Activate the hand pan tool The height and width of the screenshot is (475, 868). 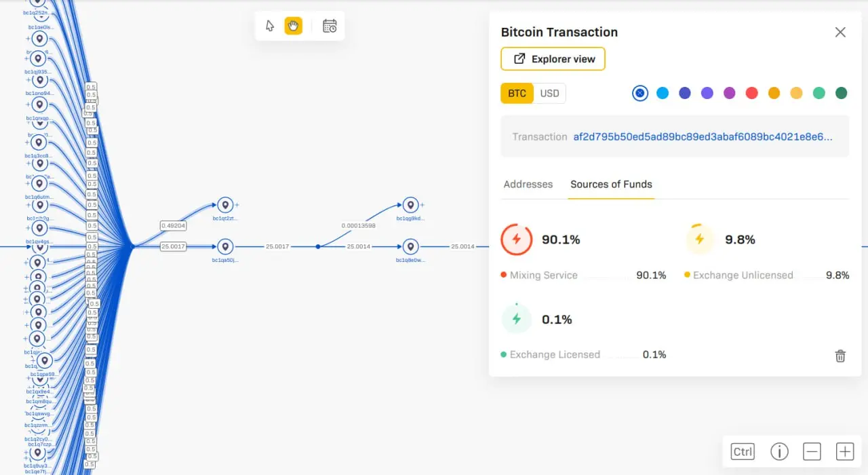(x=293, y=26)
